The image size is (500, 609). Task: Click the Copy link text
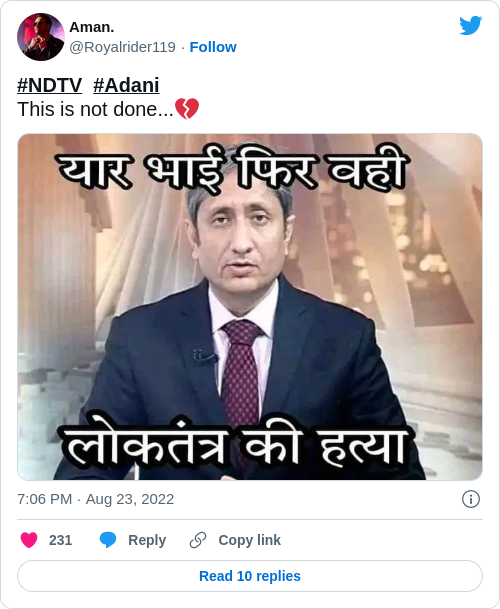click(249, 540)
